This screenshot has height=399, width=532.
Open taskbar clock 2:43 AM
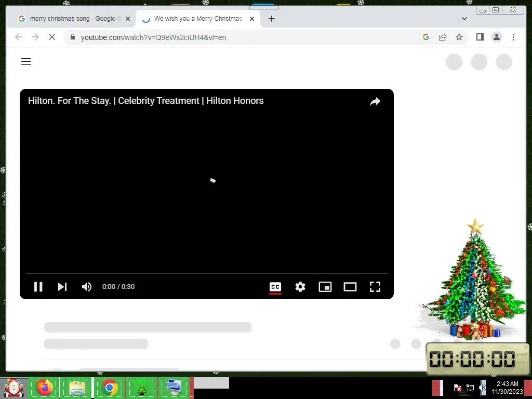coord(507,388)
